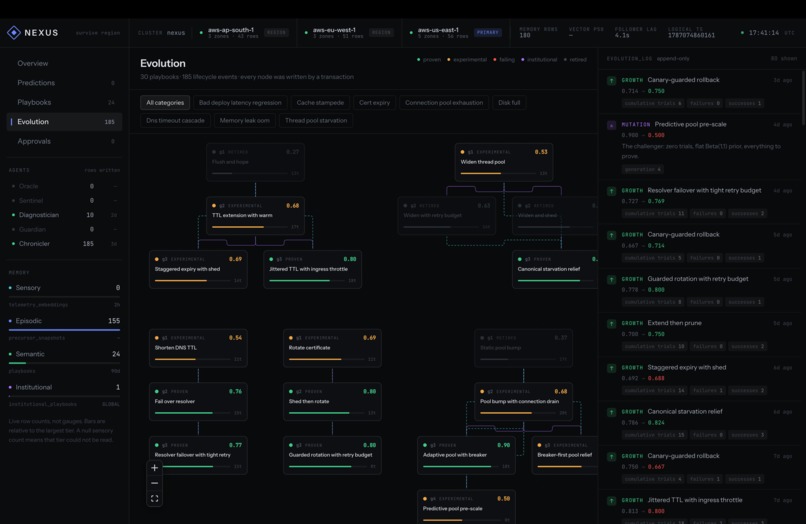
Task: Click the experimental legend entry
Action: [x=467, y=60]
